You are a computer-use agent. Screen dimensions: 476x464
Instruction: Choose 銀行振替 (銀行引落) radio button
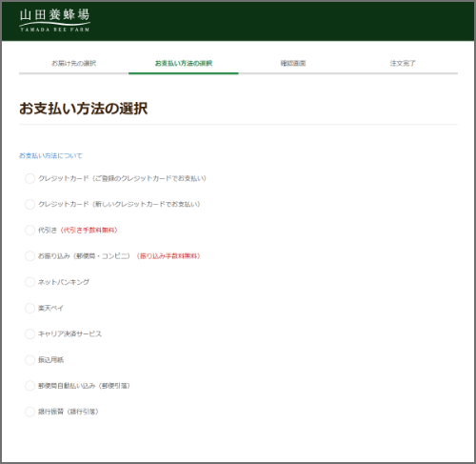click(30, 412)
